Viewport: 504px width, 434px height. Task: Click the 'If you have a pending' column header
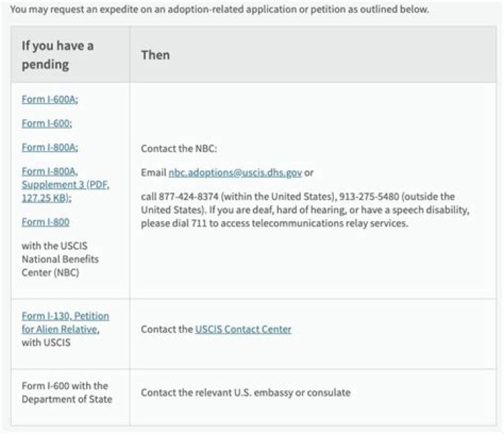click(58, 55)
